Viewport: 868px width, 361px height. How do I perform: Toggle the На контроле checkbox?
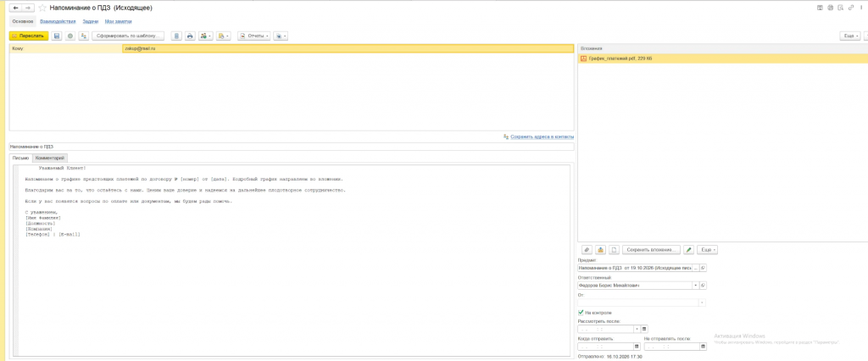tap(581, 313)
